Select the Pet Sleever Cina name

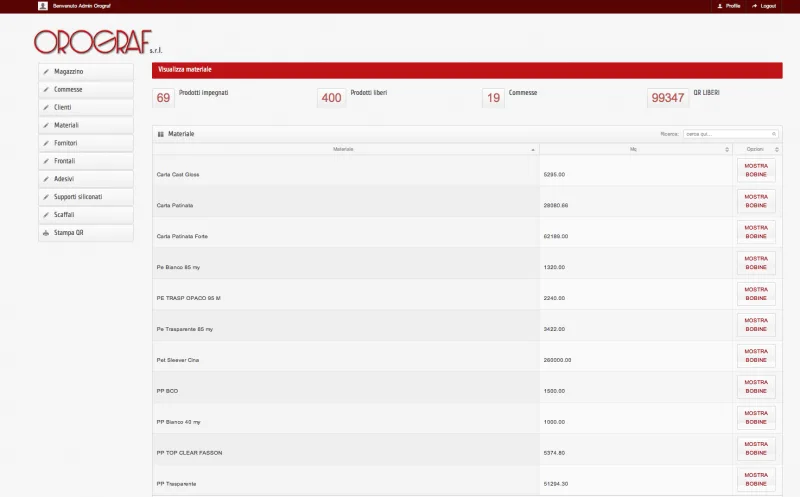(x=178, y=360)
